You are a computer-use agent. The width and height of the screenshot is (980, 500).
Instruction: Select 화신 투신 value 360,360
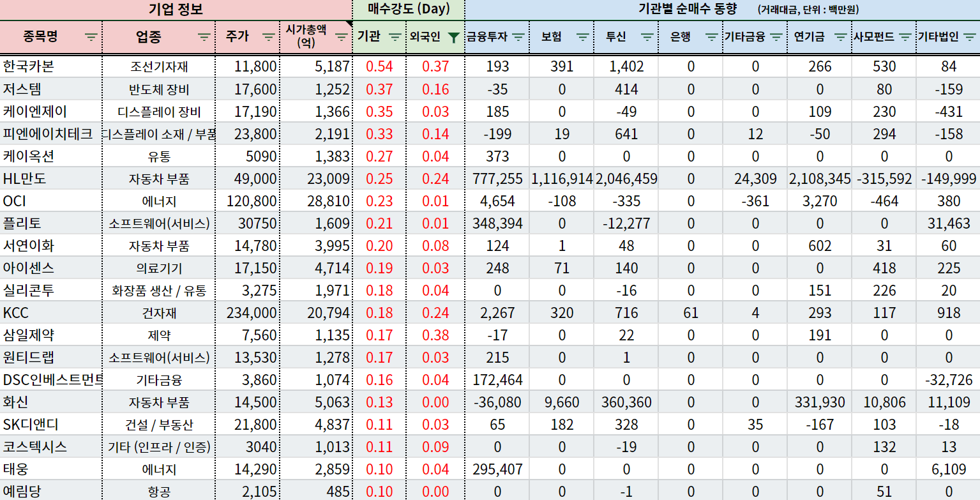(x=626, y=402)
